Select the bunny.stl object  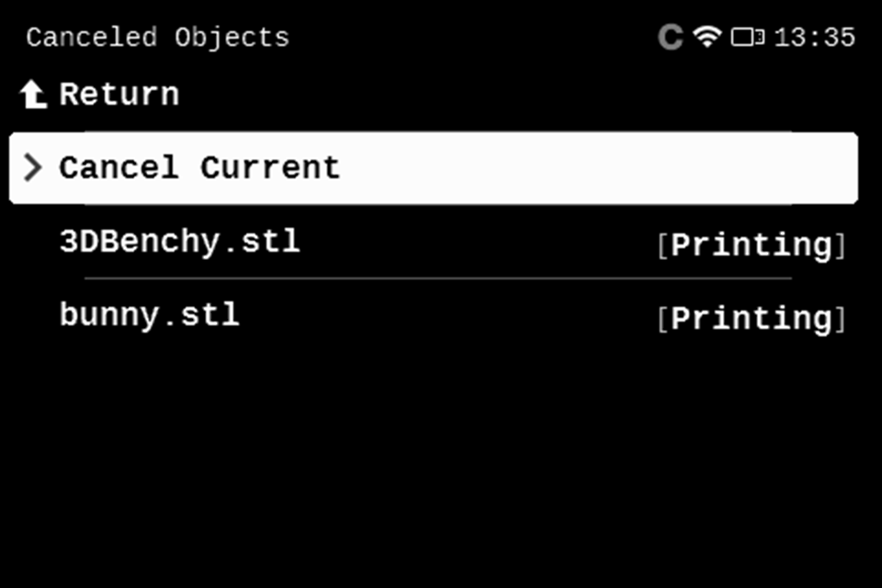pyautogui.click(x=149, y=315)
